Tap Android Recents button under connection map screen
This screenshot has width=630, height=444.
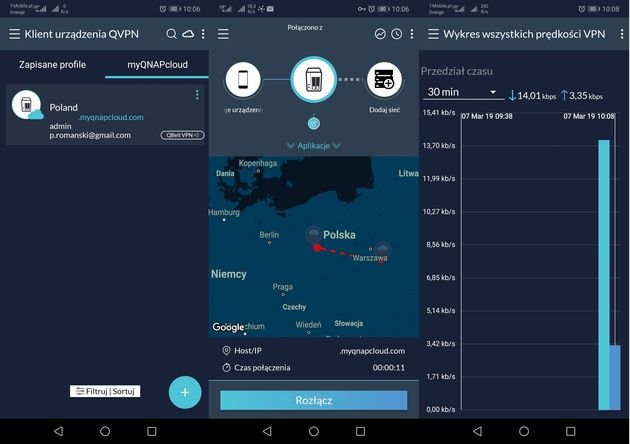tap(360, 431)
